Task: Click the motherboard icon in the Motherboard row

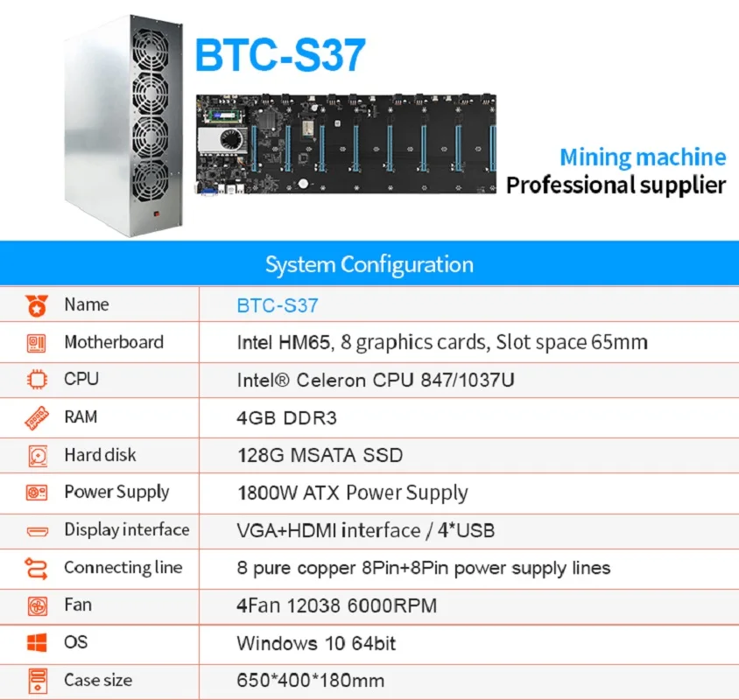Action: pyautogui.click(x=37, y=343)
